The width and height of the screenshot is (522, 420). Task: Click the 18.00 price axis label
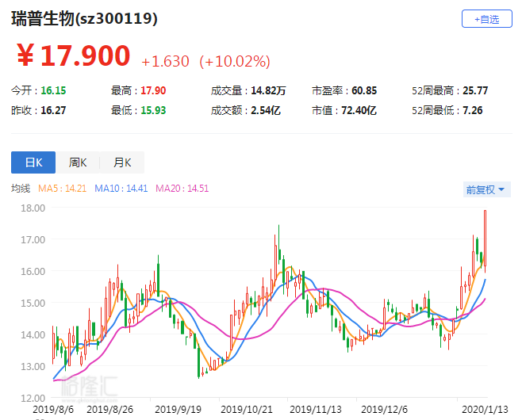point(33,208)
